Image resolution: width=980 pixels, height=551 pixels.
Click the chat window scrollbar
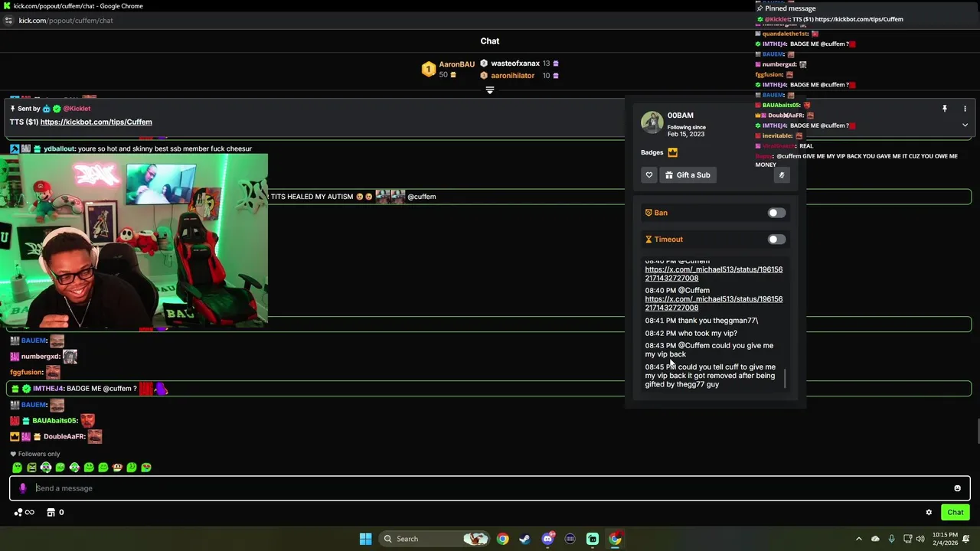(x=977, y=432)
